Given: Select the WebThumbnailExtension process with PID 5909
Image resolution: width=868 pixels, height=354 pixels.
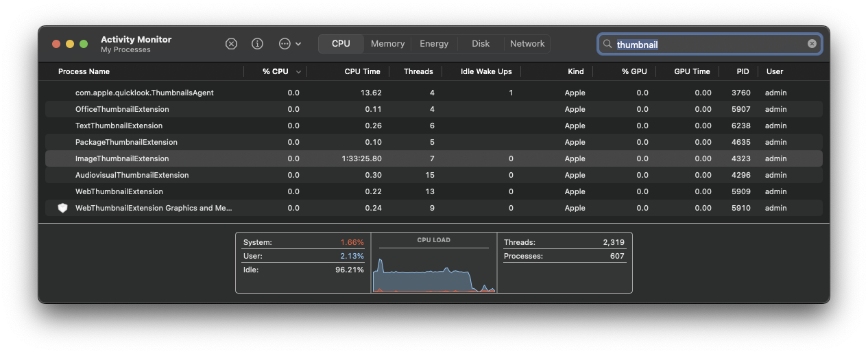Looking at the screenshot, I should tap(434, 191).
